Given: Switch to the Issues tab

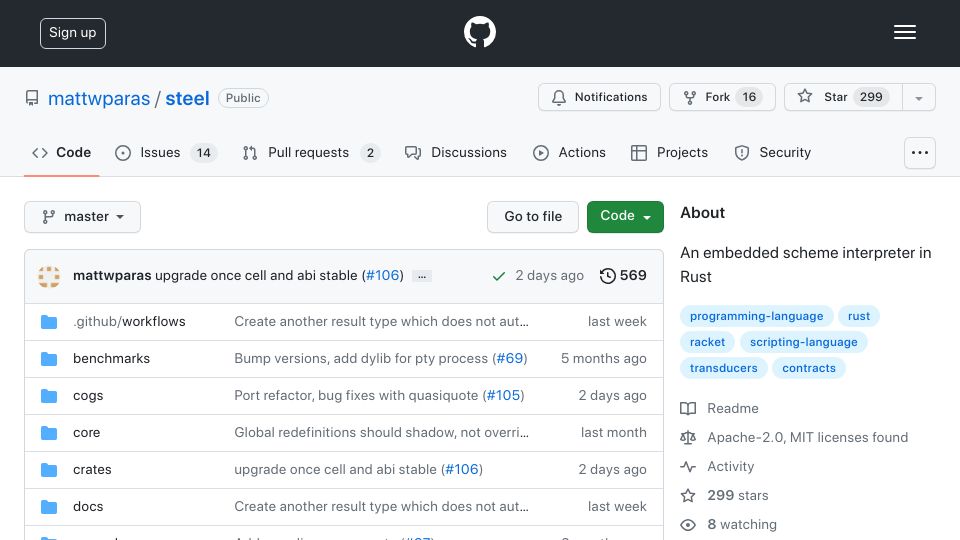Looking at the screenshot, I should pos(165,153).
